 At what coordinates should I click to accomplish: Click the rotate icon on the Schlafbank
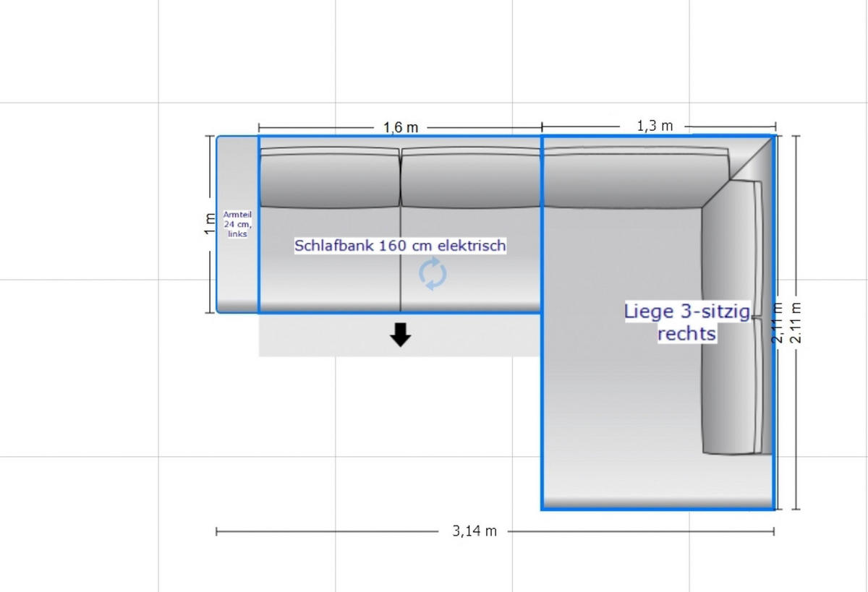coord(433,275)
